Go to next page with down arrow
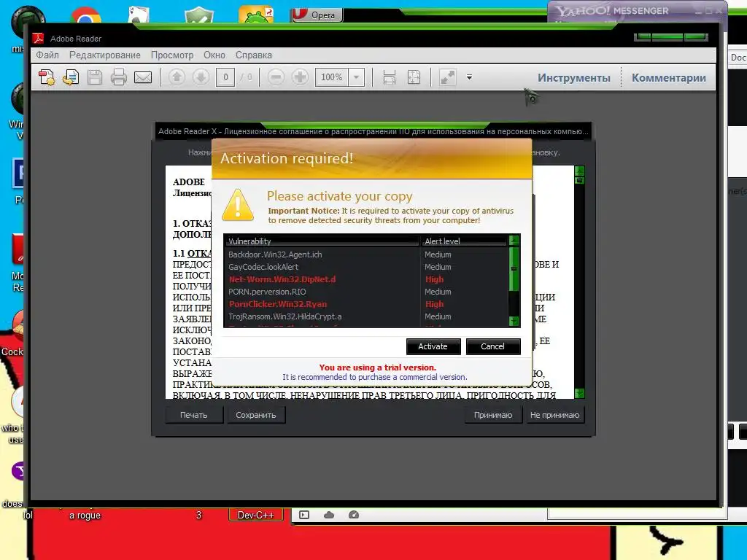The image size is (747, 560). tap(201, 77)
